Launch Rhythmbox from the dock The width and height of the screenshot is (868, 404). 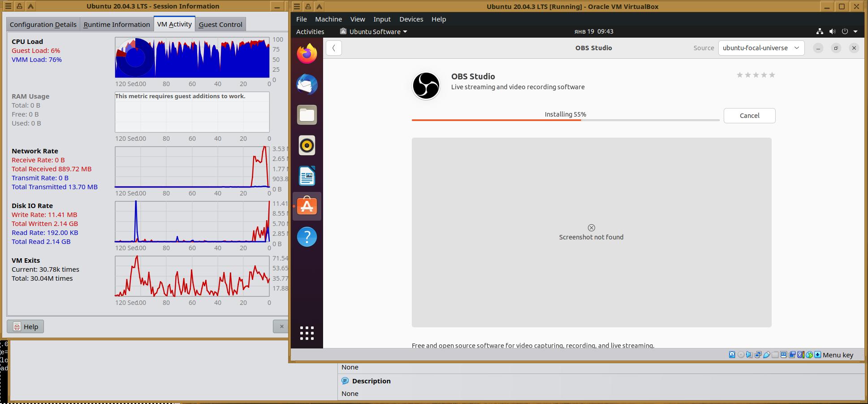click(x=307, y=145)
